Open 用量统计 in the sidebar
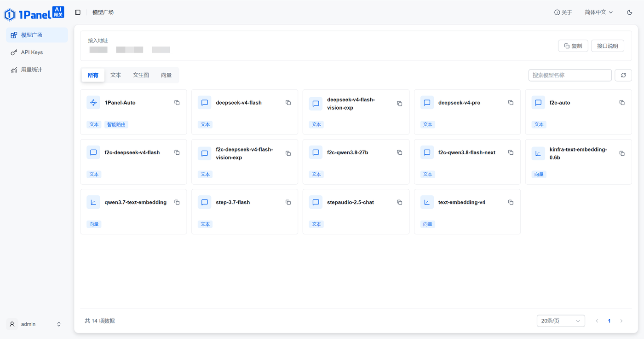The width and height of the screenshot is (644, 339). pyautogui.click(x=37, y=70)
